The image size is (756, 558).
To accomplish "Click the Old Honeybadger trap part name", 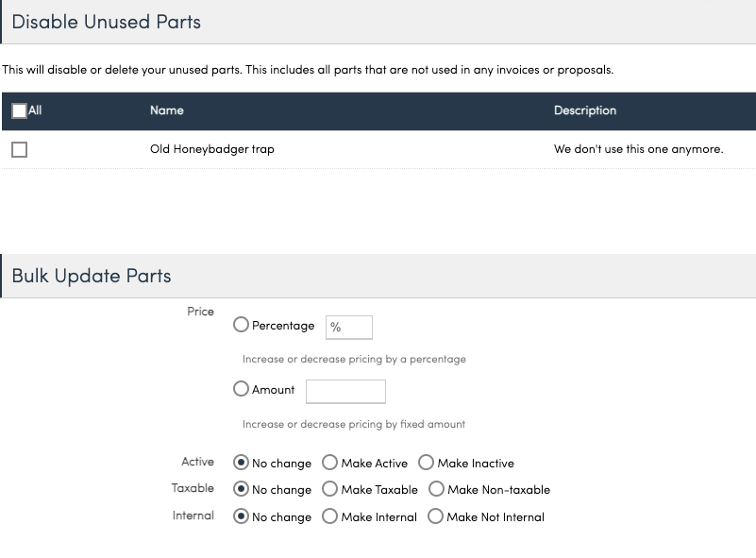I will click(x=212, y=149).
